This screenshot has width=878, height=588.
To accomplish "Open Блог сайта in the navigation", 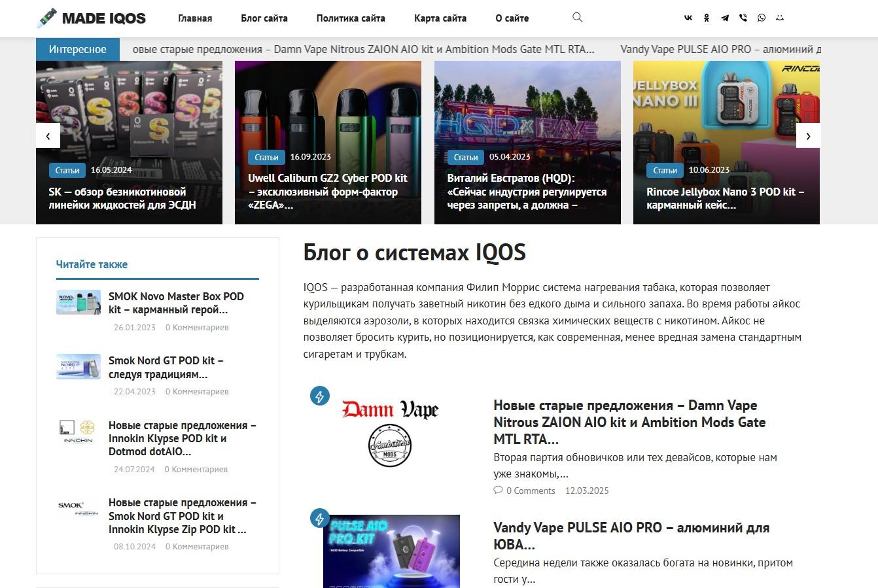I will pos(264,18).
